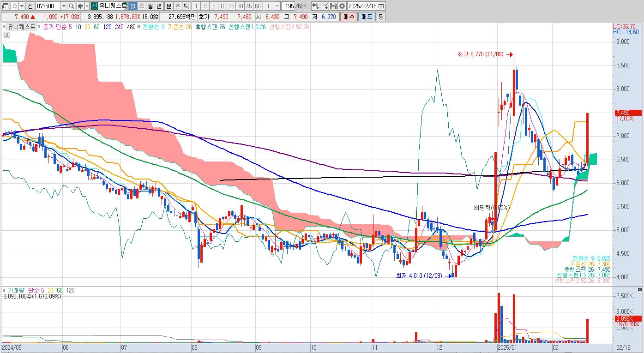Open the chart settings gear icon
Viewport: 644px width, 353px height.
[342, 6]
